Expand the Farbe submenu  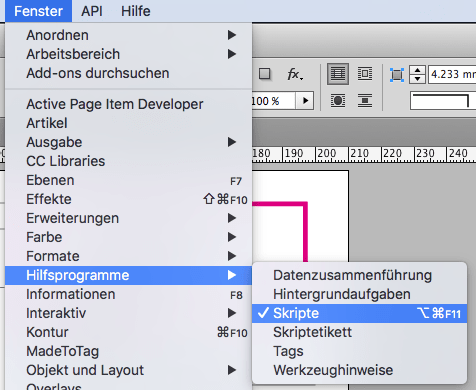(x=129, y=237)
